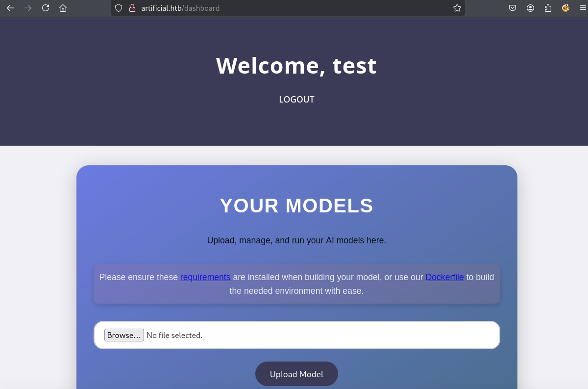Open the Dockerfile download link
The image size is (588, 389).
444,277
